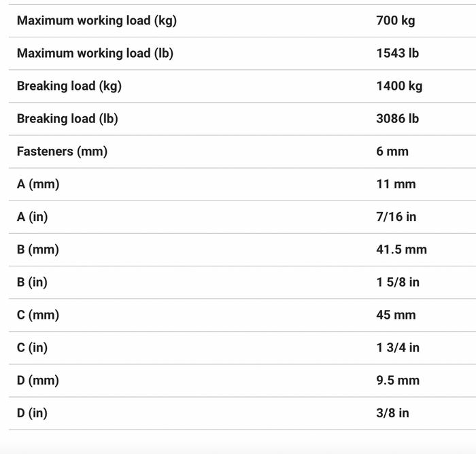476x454 pixels.
Task: Select the Fasteners (mm) label
Action: tap(62, 152)
